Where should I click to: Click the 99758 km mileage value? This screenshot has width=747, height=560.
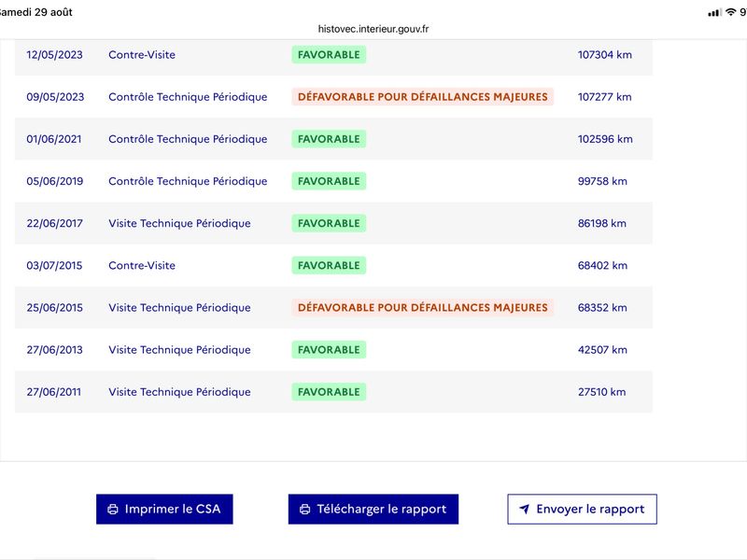click(x=602, y=181)
